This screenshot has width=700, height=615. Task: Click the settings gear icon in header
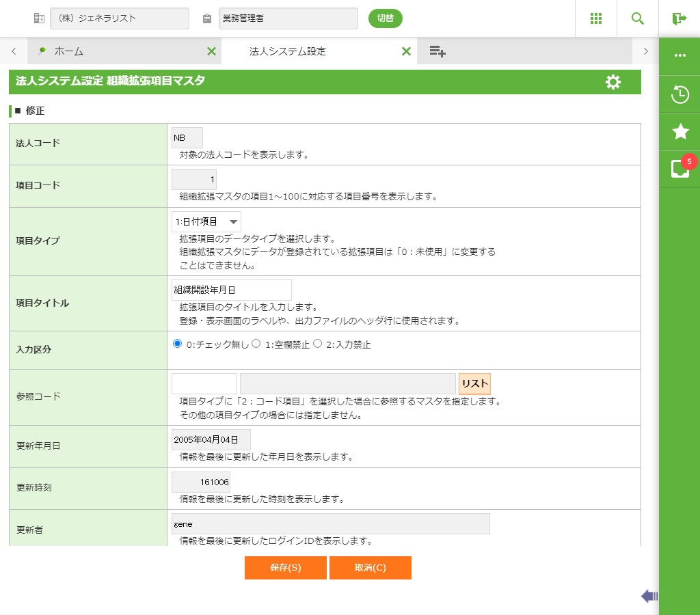[613, 82]
